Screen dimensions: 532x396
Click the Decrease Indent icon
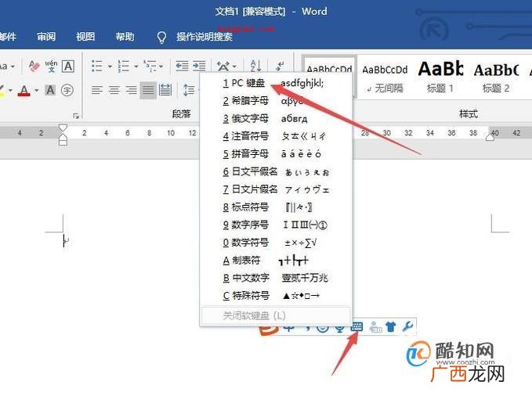point(183,66)
